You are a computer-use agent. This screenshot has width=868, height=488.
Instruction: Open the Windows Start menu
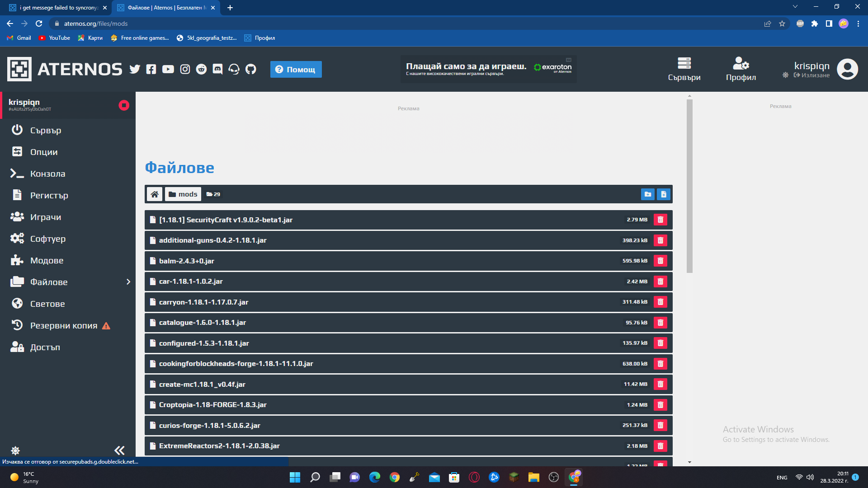coord(295,477)
